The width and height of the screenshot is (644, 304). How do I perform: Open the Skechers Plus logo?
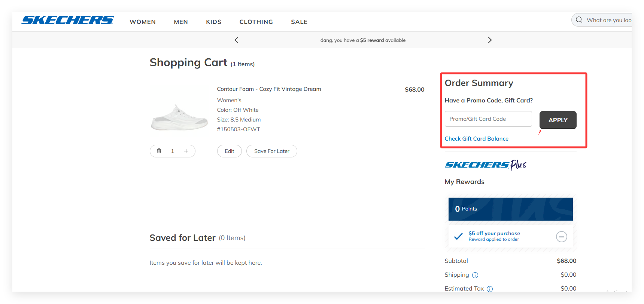pos(486,165)
